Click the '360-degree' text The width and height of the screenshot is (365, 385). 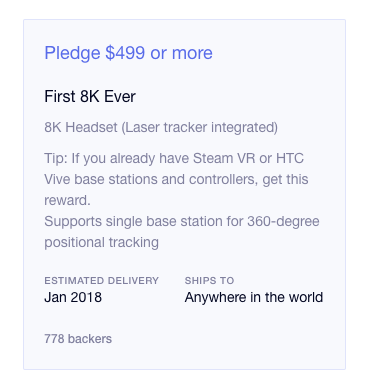point(283,221)
